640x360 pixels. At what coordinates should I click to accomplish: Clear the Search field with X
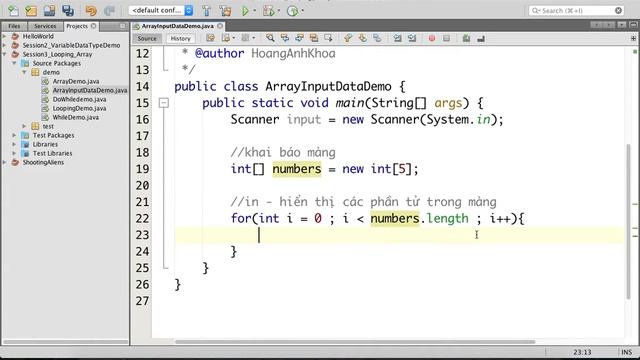[618, 11]
